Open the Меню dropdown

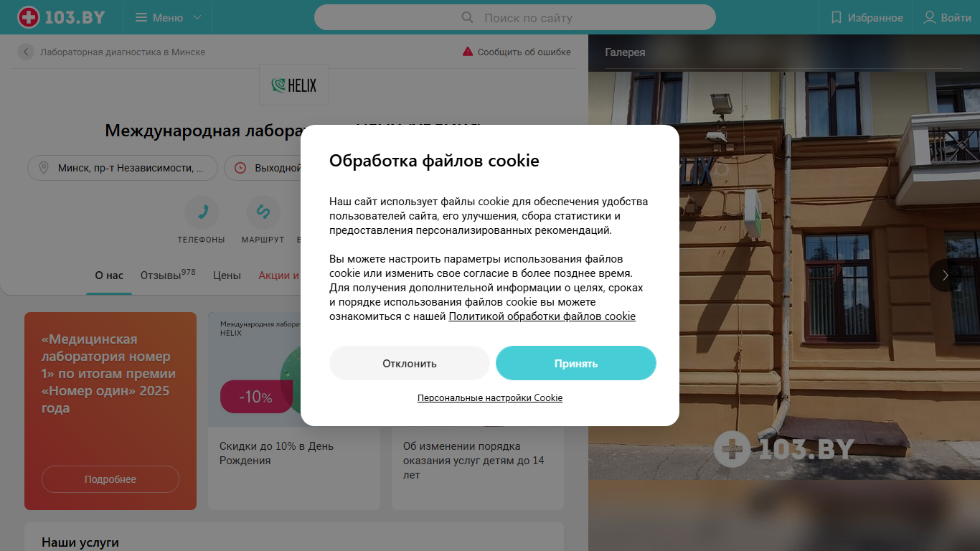pos(169,17)
